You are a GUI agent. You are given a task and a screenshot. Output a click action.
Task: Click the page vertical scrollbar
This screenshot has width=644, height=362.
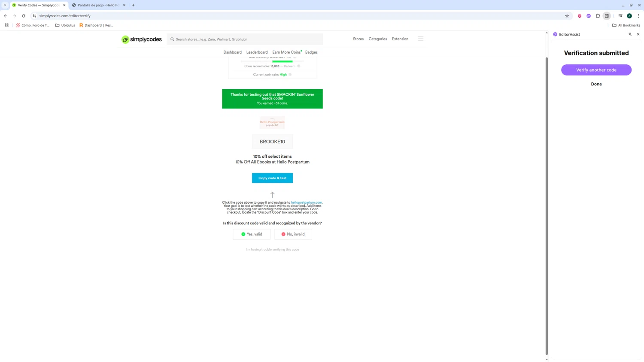[547, 206]
